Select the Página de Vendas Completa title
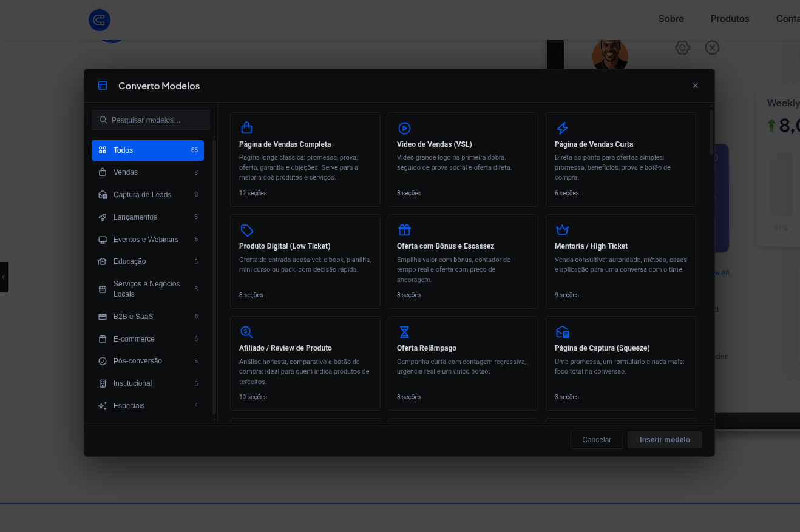This screenshot has height=532, width=800. click(285, 144)
